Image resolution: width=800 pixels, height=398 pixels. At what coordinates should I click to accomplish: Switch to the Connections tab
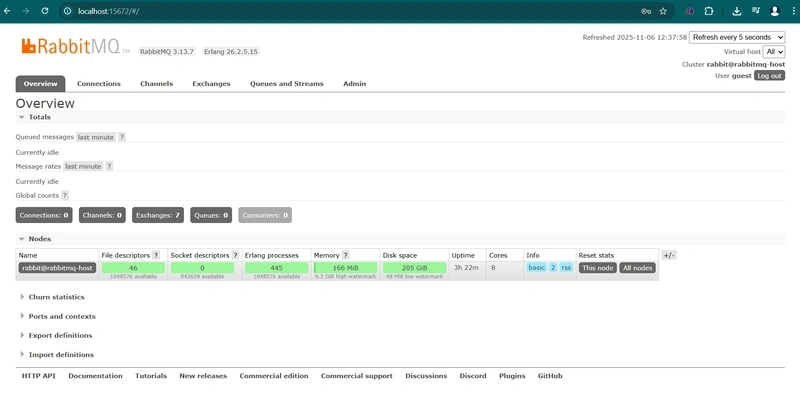(x=99, y=84)
